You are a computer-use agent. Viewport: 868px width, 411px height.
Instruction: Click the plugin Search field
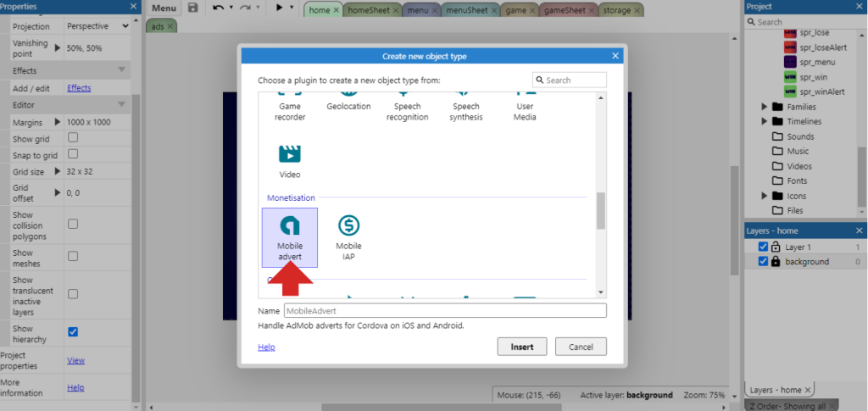point(575,80)
